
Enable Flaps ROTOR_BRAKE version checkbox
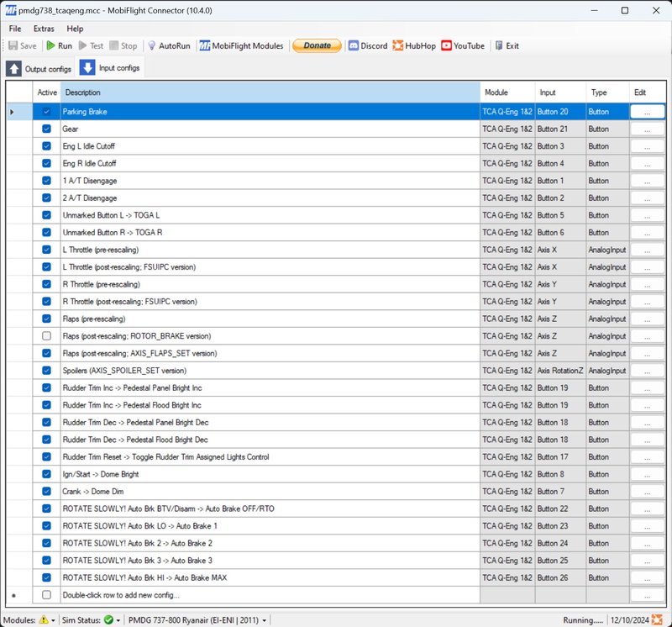(x=46, y=336)
